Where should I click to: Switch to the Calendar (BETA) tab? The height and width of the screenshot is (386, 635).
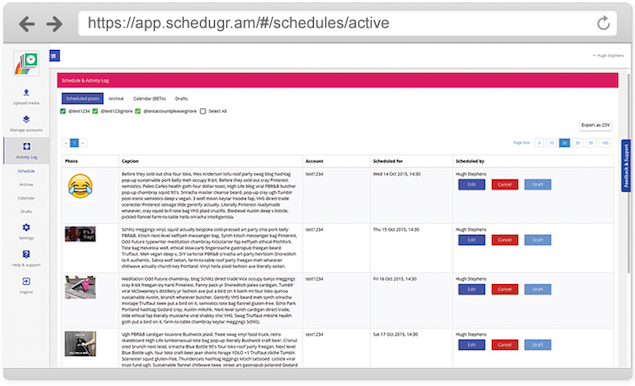click(149, 98)
